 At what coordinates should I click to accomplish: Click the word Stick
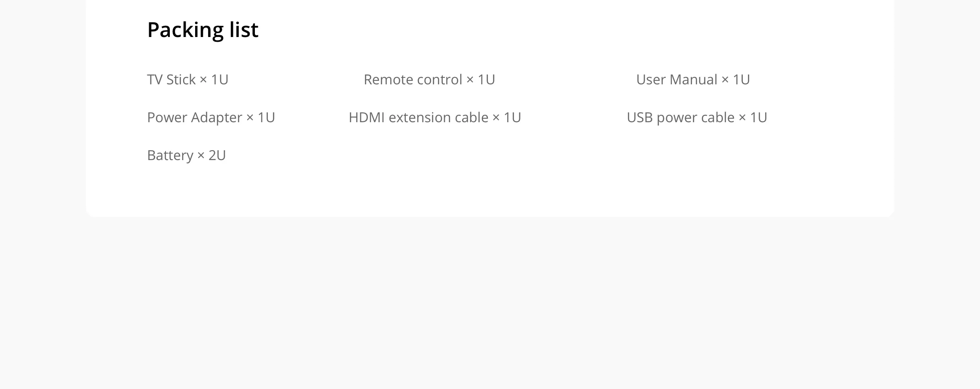point(181,80)
